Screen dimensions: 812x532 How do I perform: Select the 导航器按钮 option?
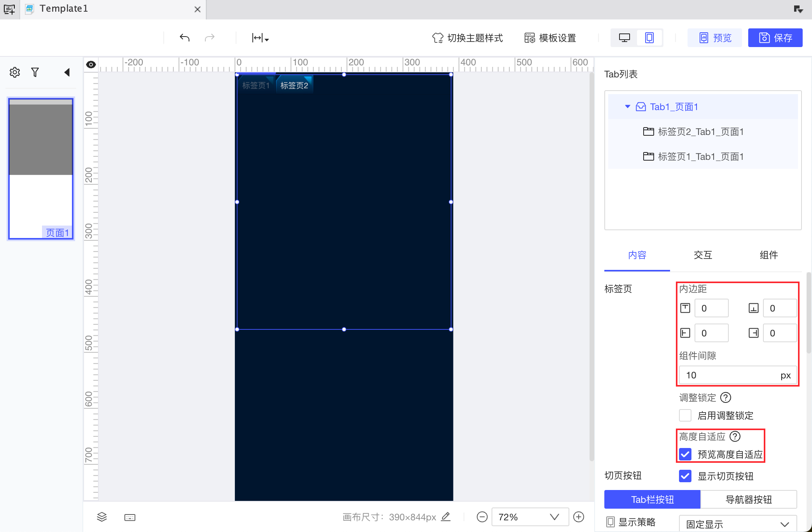click(x=749, y=499)
